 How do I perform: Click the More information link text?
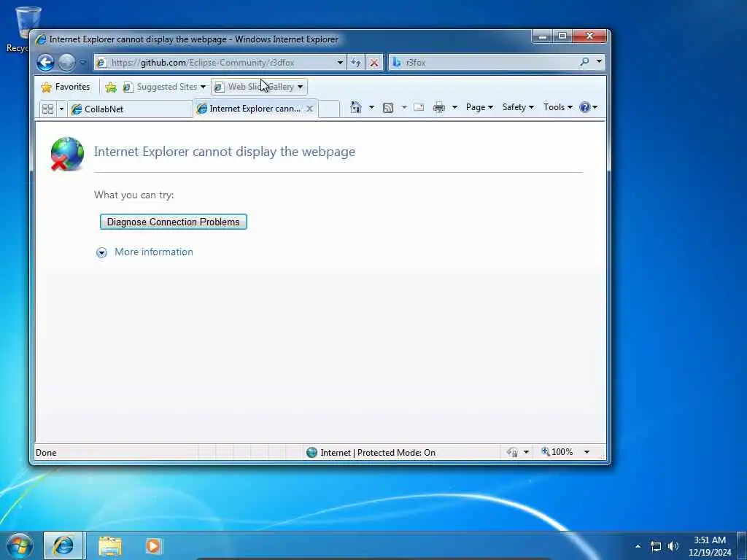tap(154, 252)
